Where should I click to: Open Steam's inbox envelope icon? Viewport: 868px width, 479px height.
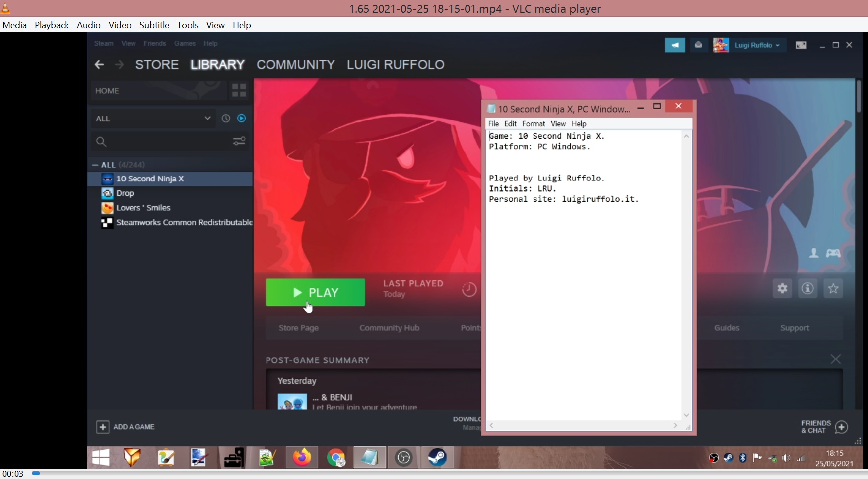click(698, 45)
